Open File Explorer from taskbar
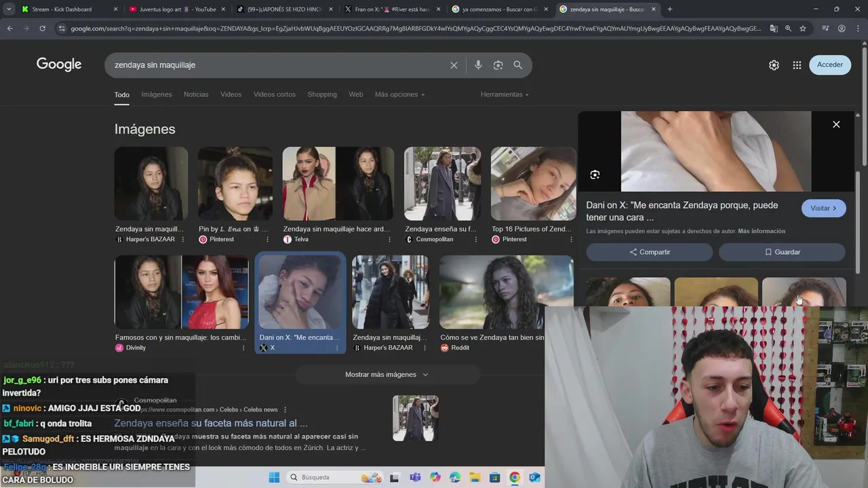 coord(475,477)
